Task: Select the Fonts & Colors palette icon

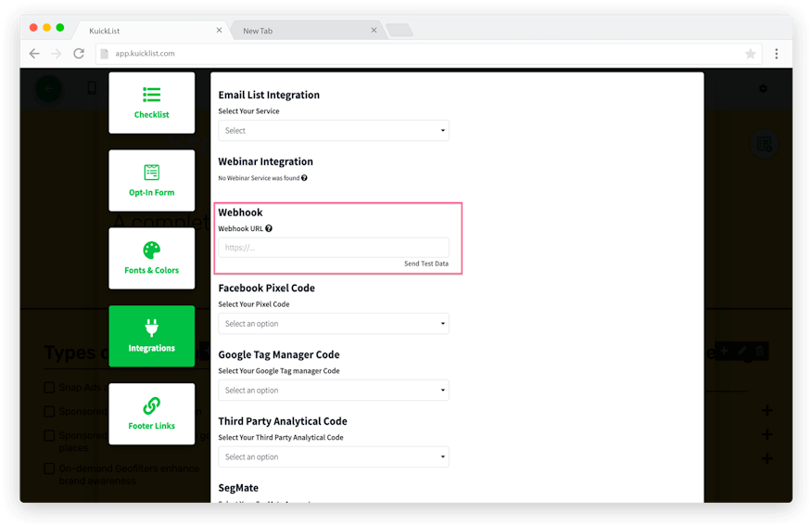Action: click(x=152, y=251)
